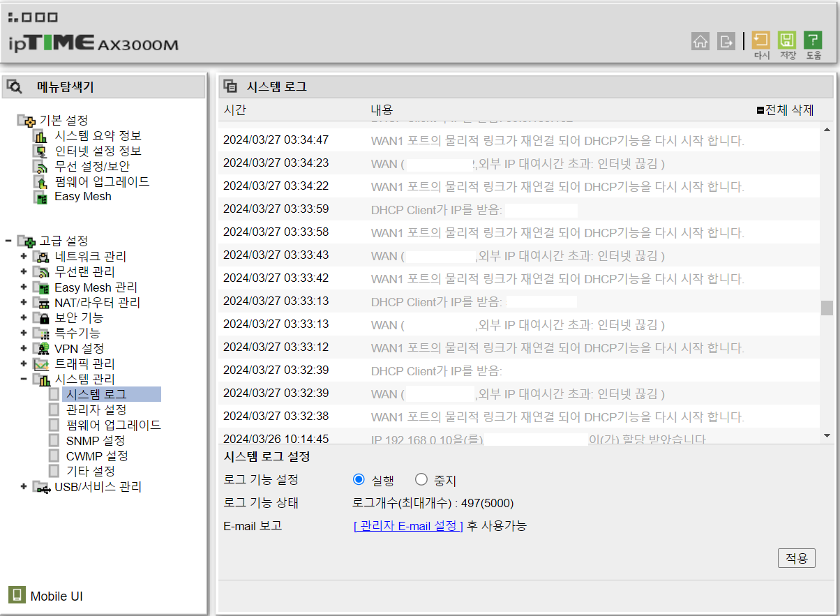Select the 중지 radio button

(421, 479)
